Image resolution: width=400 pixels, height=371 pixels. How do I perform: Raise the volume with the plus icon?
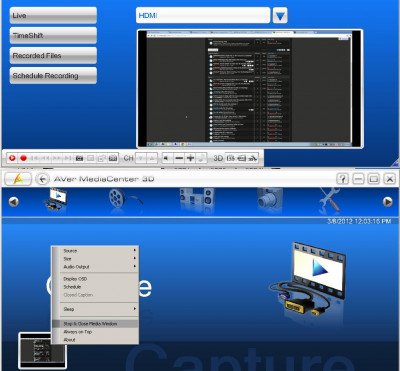[x=190, y=158]
